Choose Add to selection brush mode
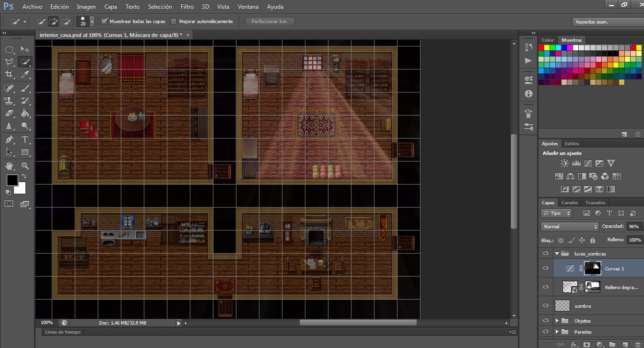 54,22
